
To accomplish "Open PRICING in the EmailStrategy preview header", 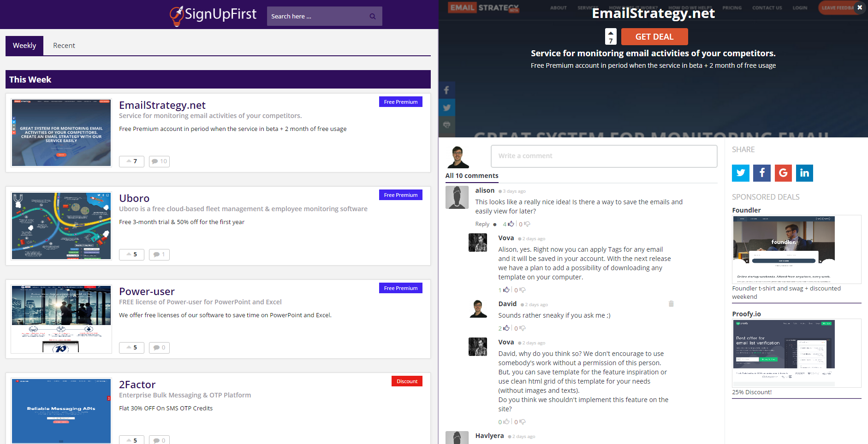I will (x=732, y=8).
